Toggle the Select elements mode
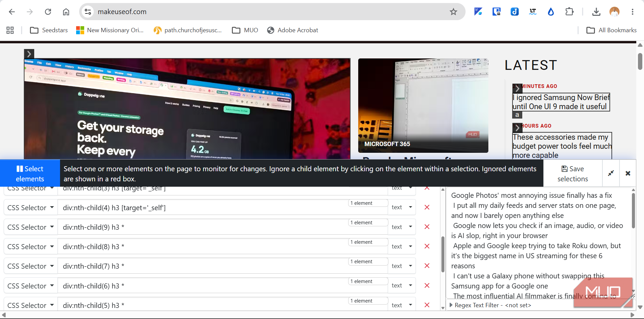The image size is (644, 319). click(30, 173)
